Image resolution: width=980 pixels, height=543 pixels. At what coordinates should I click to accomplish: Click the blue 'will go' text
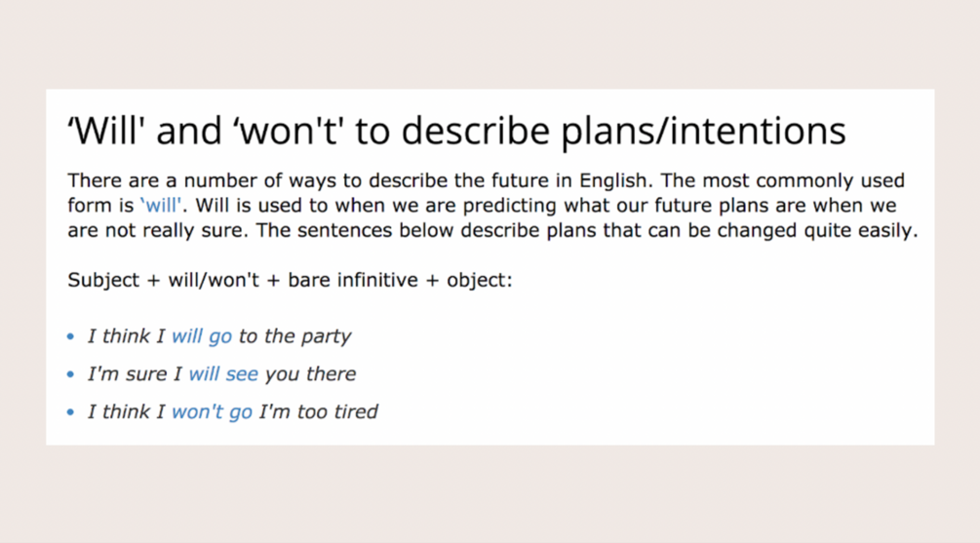(x=202, y=336)
